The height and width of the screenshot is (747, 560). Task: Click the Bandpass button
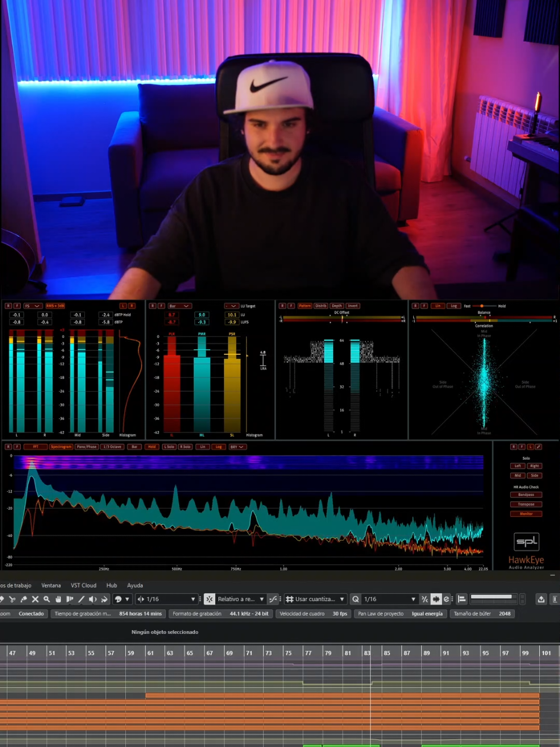point(526,495)
